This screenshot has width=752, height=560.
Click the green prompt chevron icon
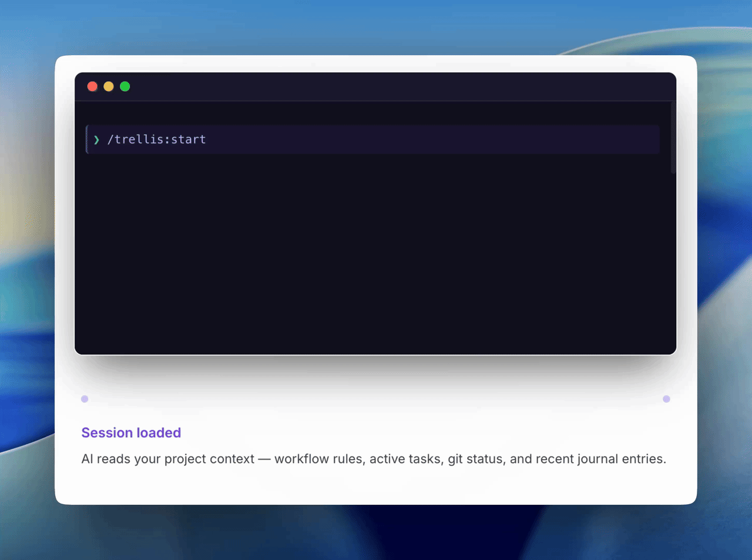pos(96,140)
